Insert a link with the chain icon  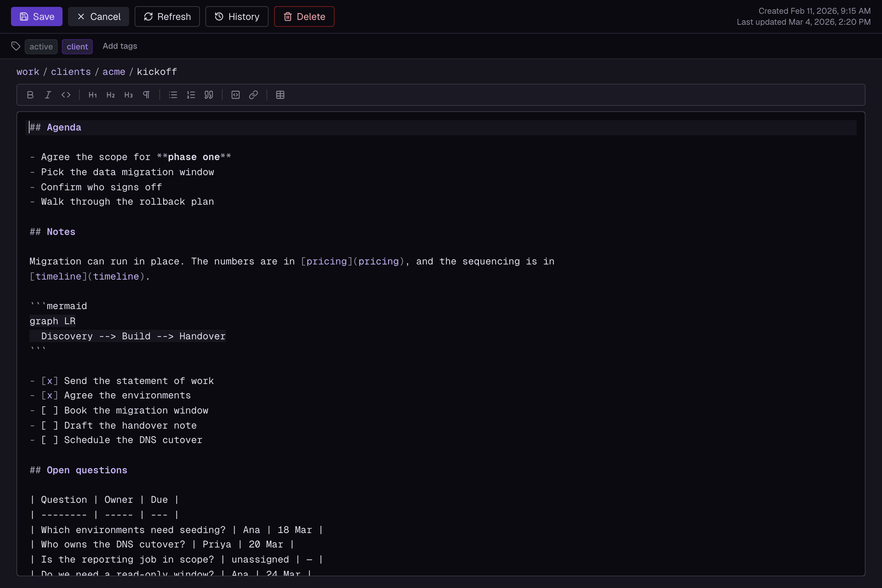[253, 95]
